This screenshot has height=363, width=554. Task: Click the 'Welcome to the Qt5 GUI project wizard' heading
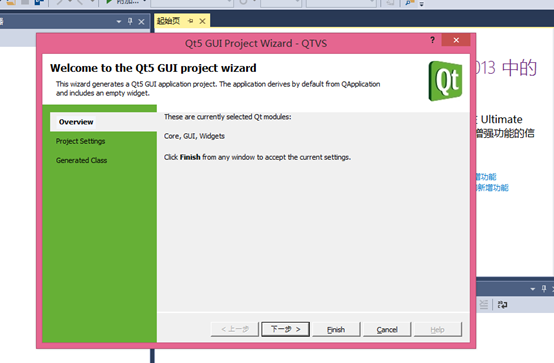tap(153, 68)
